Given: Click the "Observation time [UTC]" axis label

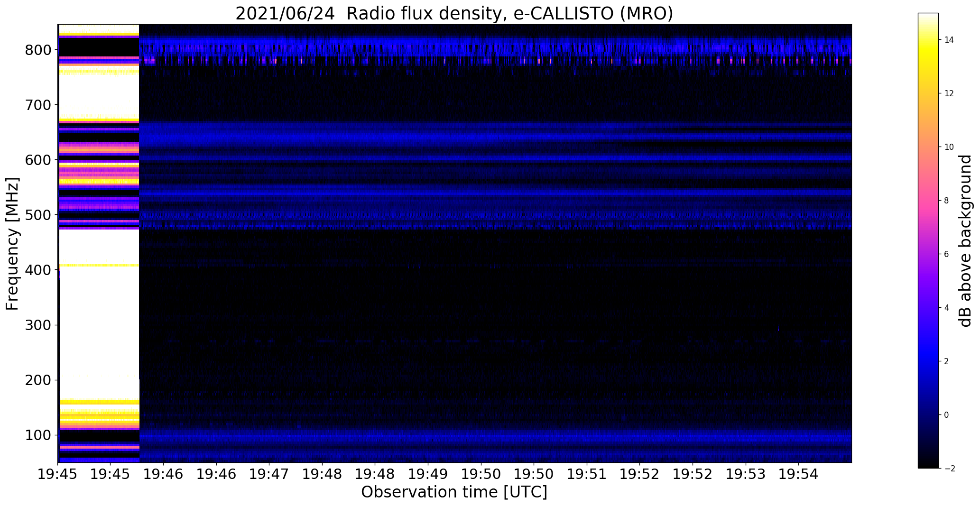Looking at the screenshot, I should point(454,492).
